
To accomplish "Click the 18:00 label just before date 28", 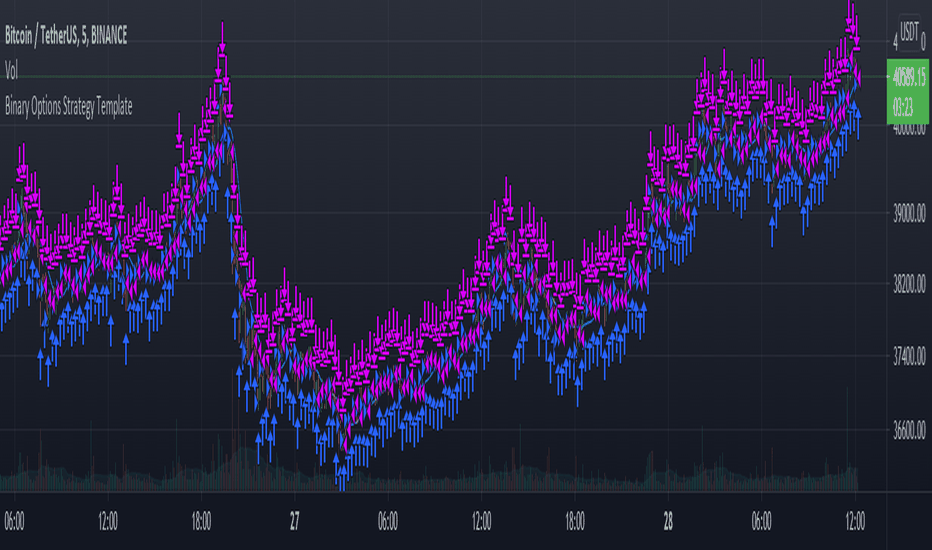I will point(575,521).
